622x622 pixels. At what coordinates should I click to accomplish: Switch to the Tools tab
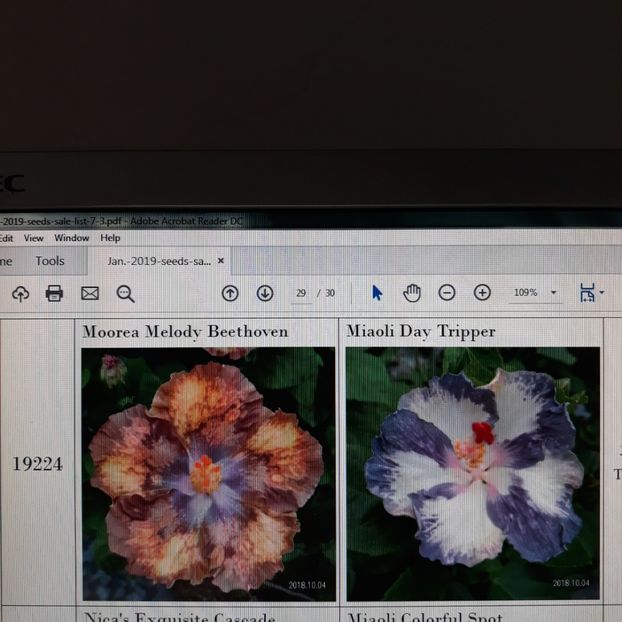(50, 261)
